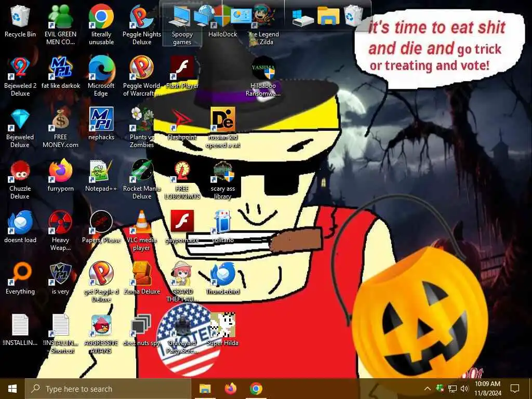The width and height of the screenshot is (532, 399).
Task: Open 'deez nuts spy' shortcut
Action: [x=142, y=330]
